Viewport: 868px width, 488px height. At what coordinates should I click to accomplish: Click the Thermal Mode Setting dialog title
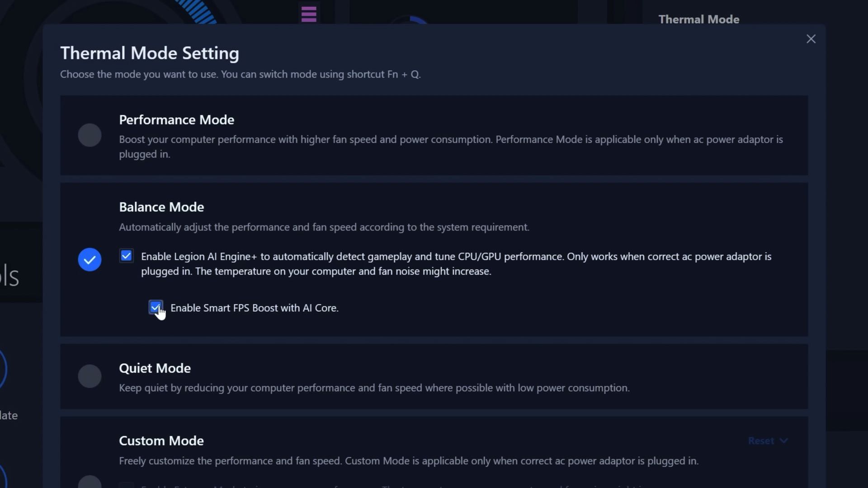pyautogui.click(x=150, y=53)
